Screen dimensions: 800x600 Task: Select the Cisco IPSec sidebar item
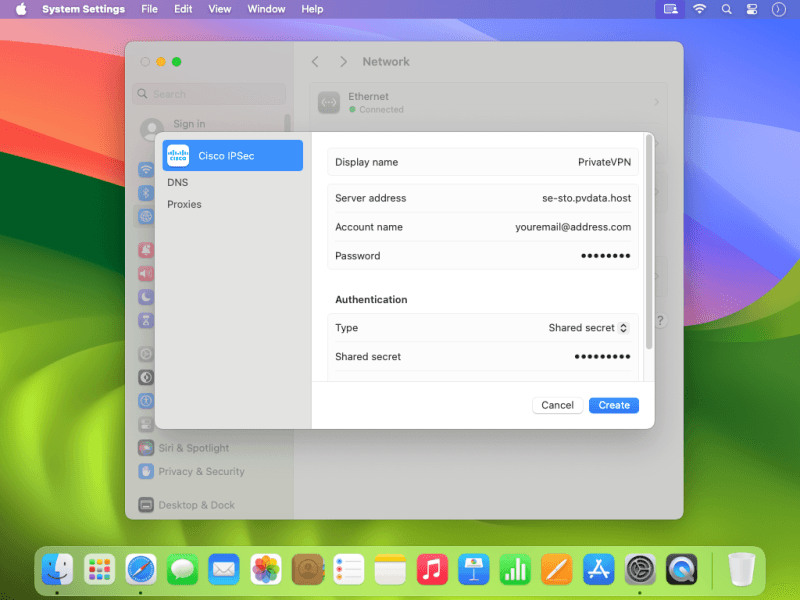[x=232, y=155]
